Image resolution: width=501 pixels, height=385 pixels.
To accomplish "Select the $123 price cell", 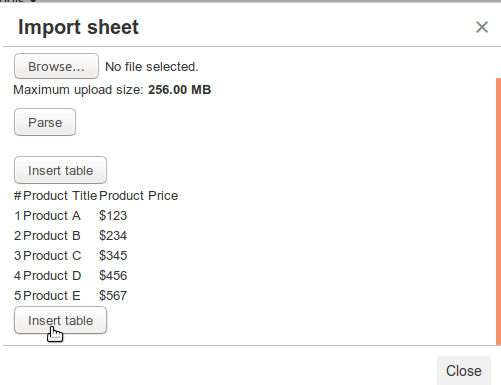I will pyautogui.click(x=113, y=216).
